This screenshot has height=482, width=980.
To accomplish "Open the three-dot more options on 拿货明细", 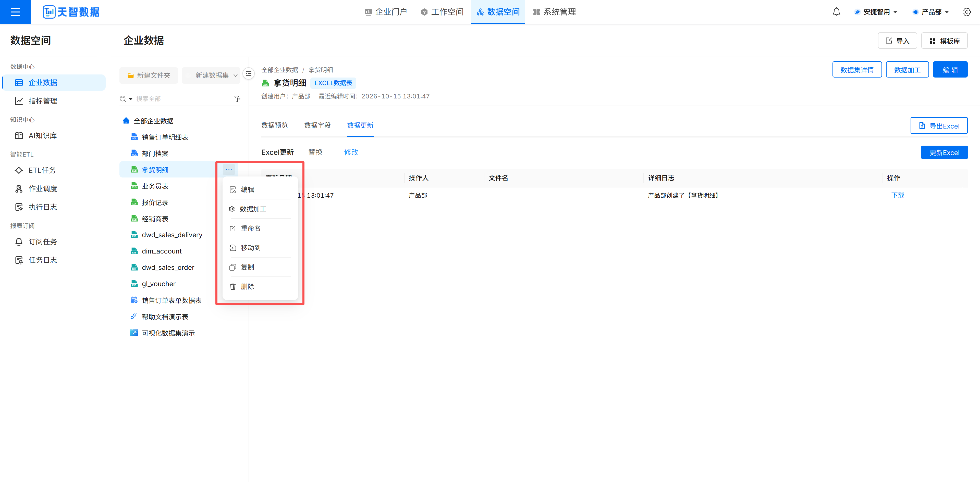I will 229,169.
